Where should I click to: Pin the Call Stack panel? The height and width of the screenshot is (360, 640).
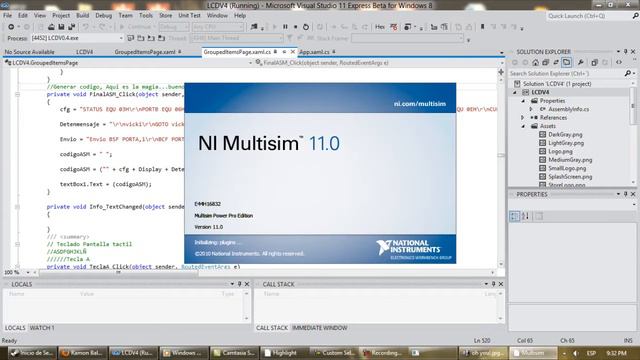coord(493,284)
